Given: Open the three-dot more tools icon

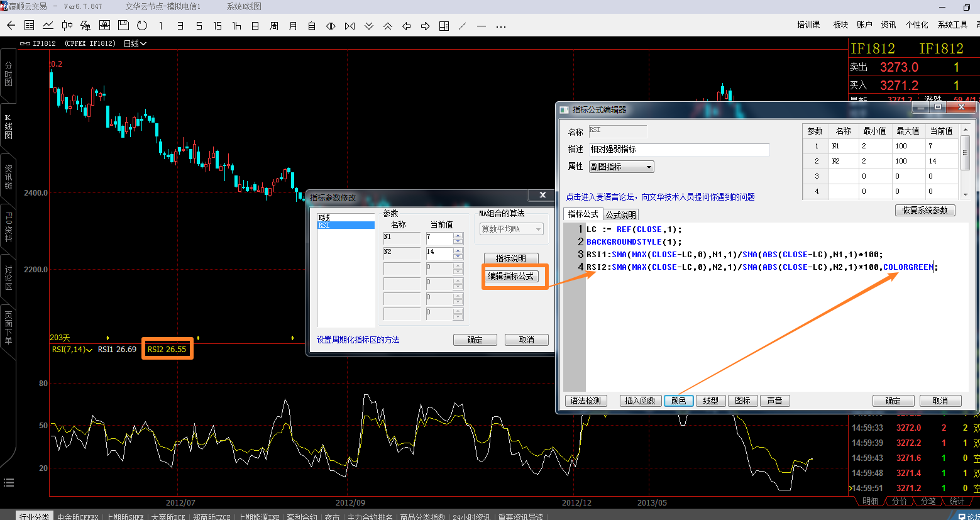Looking at the screenshot, I should 500,26.
